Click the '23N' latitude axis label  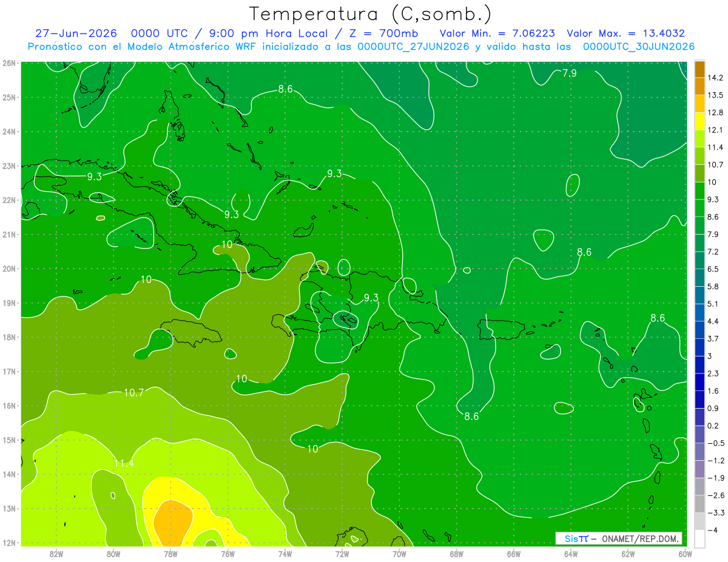(x=9, y=166)
